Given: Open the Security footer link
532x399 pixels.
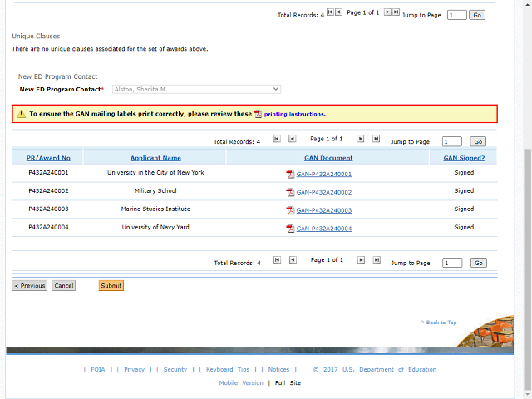Looking at the screenshot, I should (175, 369).
